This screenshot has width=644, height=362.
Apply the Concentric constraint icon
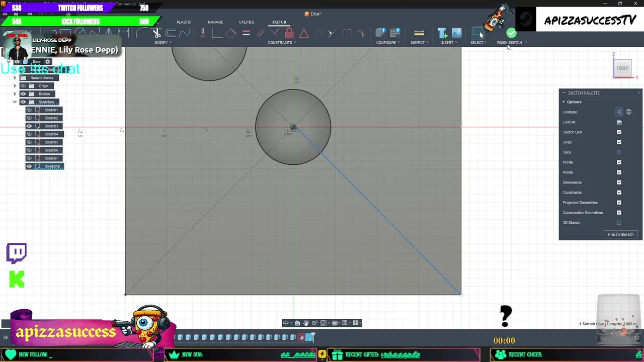click(x=318, y=33)
